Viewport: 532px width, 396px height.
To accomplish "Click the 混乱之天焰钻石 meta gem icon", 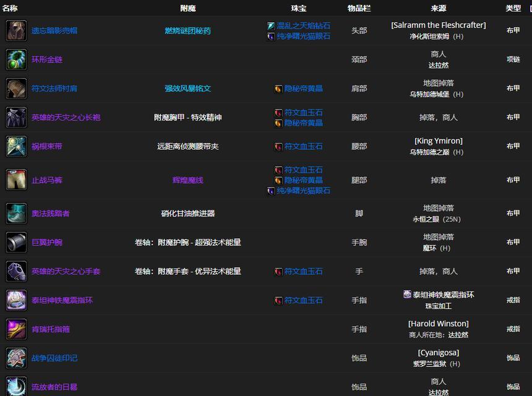I will click(x=271, y=26).
